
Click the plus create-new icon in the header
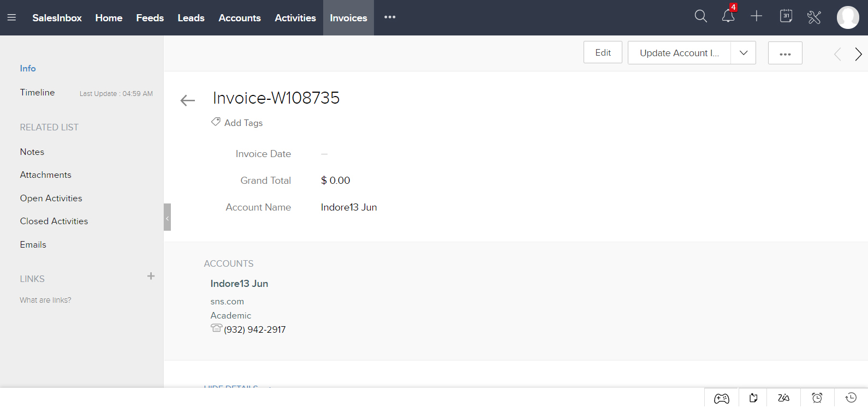[x=756, y=16]
